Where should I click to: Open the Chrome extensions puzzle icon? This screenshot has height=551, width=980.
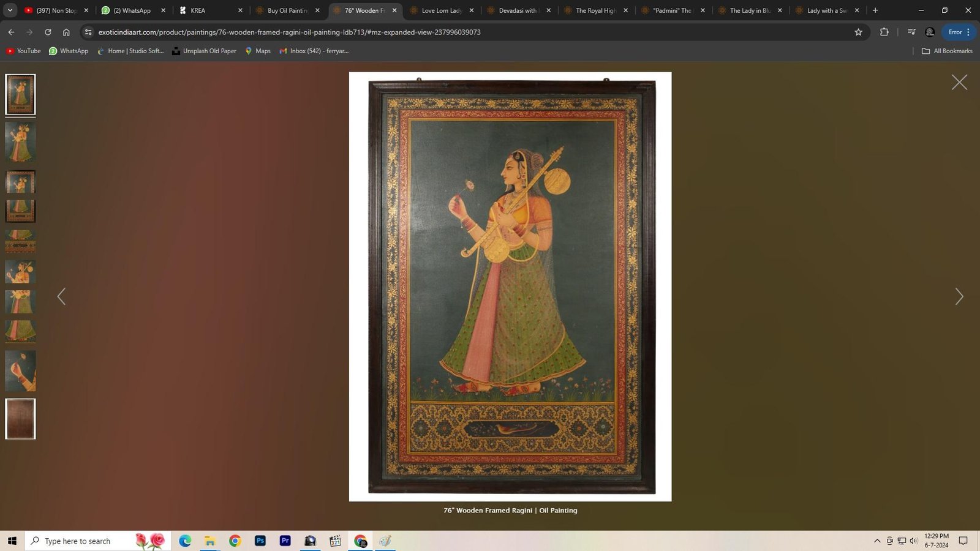click(884, 32)
